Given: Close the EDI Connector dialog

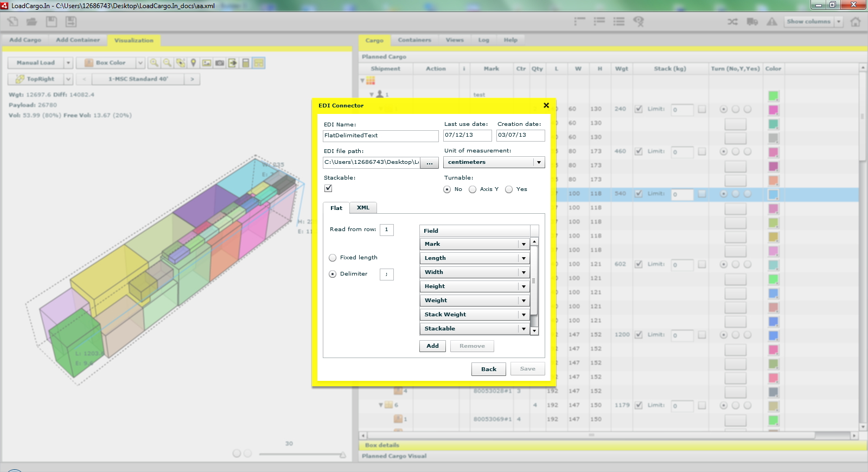Looking at the screenshot, I should tap(546, 105).
